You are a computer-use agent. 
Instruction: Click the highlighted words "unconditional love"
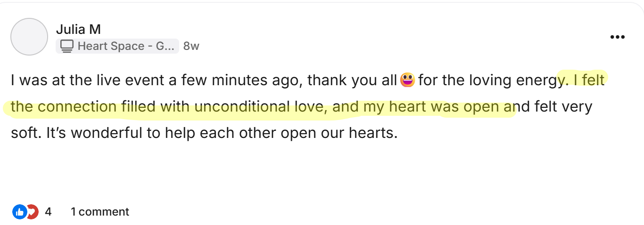[259, 107]
